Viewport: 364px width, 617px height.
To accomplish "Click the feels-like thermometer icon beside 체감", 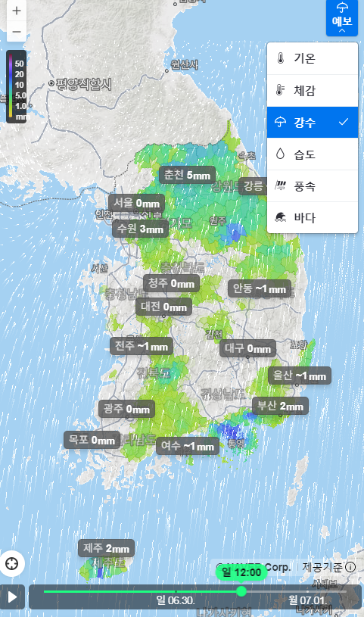I will tap(280, 91).
